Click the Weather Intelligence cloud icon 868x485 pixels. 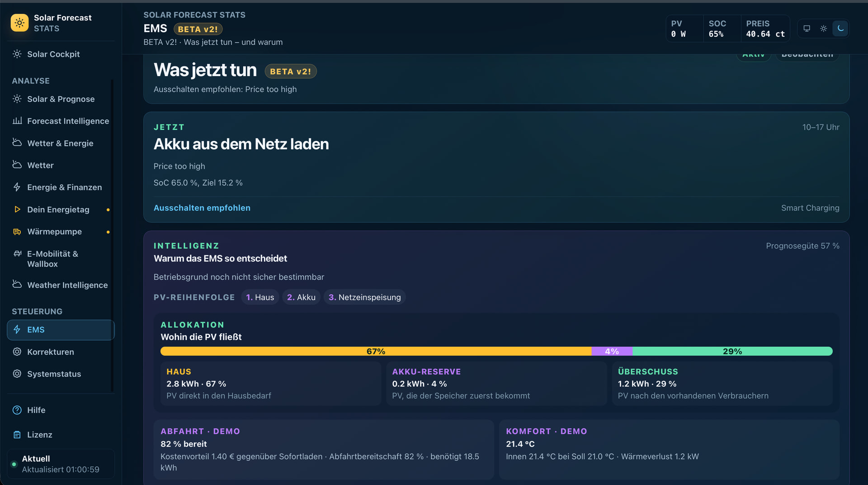pyautogui.click(x=17, y=285)
